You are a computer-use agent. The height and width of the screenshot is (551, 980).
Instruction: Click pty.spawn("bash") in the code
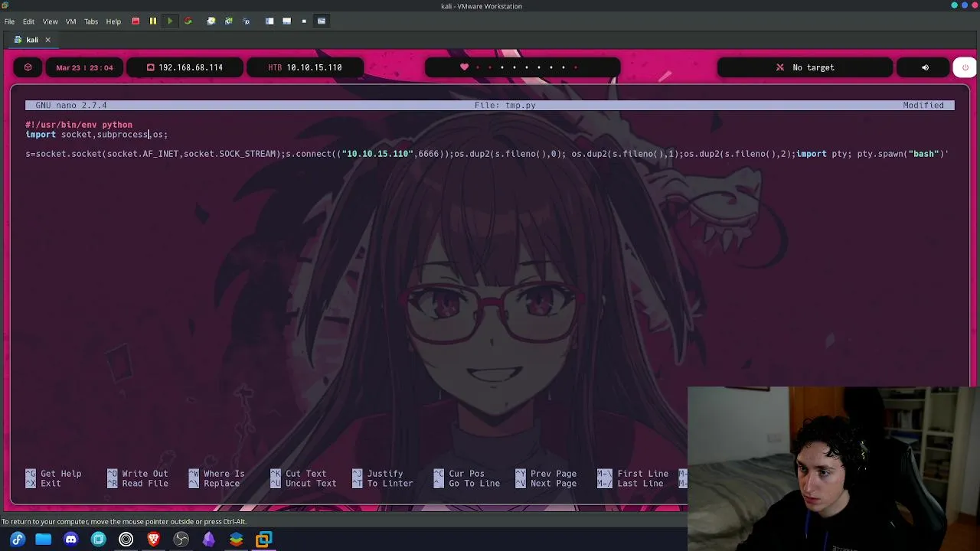(900, 154)
